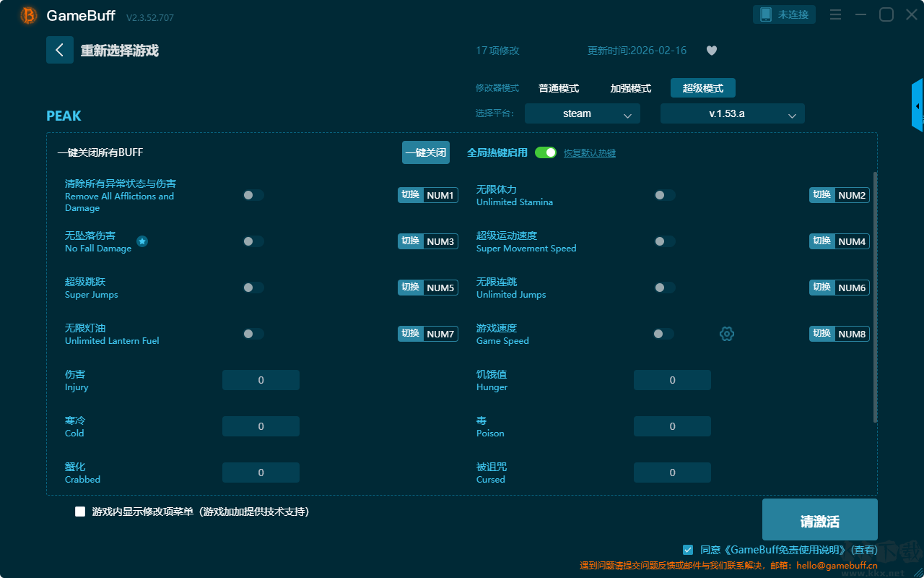
Task: Disable the global hotkey toggle
Action: pos(546,152)
